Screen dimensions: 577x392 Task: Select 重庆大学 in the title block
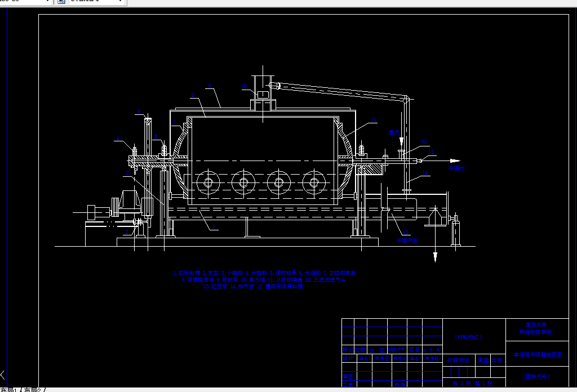pos(536,325)
